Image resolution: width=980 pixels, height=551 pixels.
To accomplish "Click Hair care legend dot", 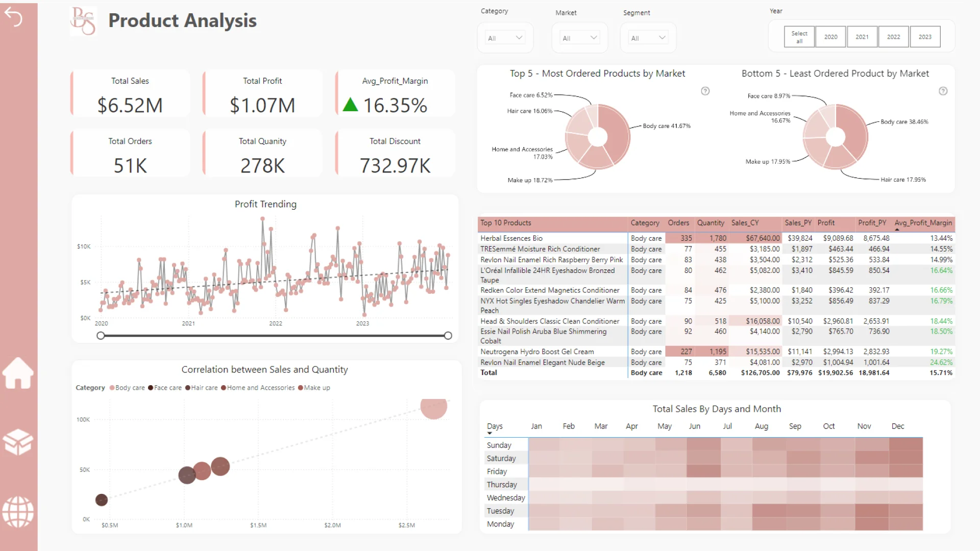I will [188, 388].
